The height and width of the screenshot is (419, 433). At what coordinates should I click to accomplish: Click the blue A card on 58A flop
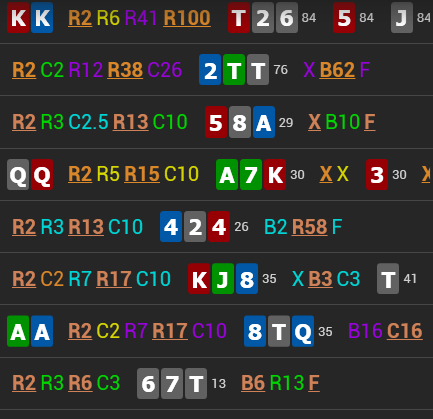coord(264,122)
